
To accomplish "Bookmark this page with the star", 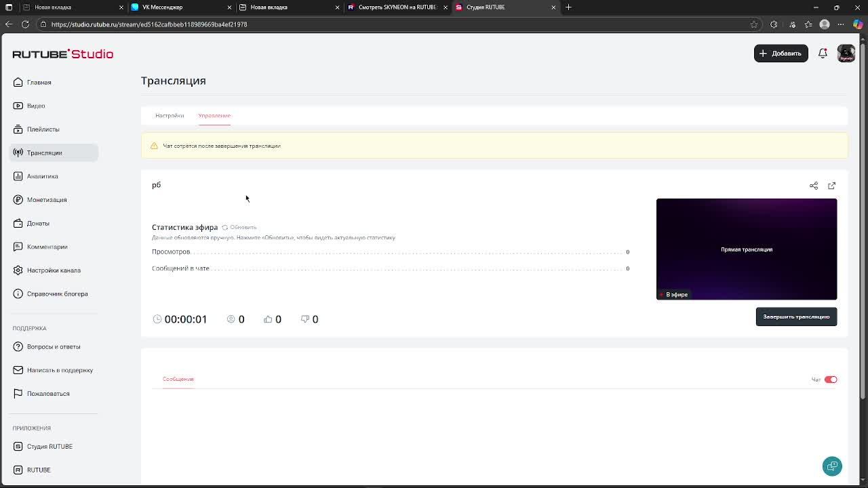I will click(x=753, y=24).
